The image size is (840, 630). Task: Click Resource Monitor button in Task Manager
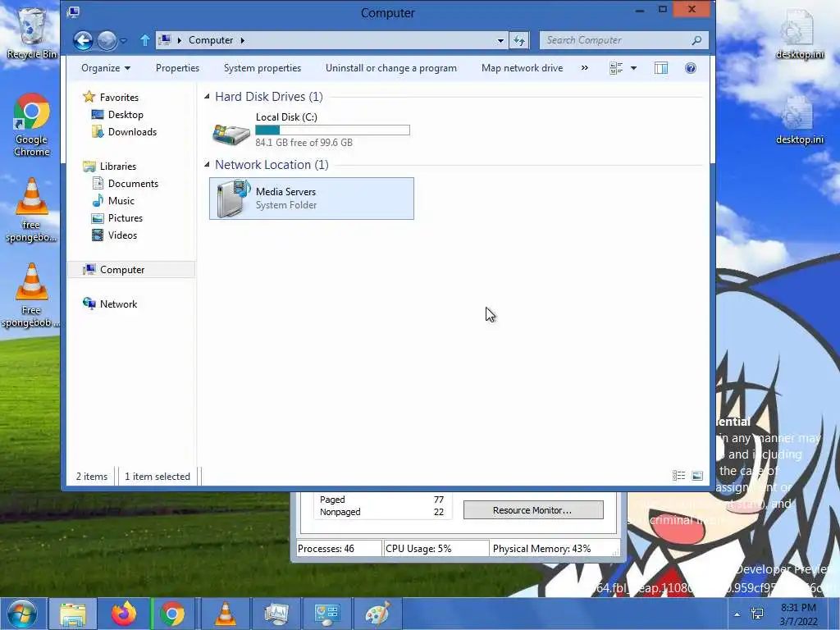(533, 510)
